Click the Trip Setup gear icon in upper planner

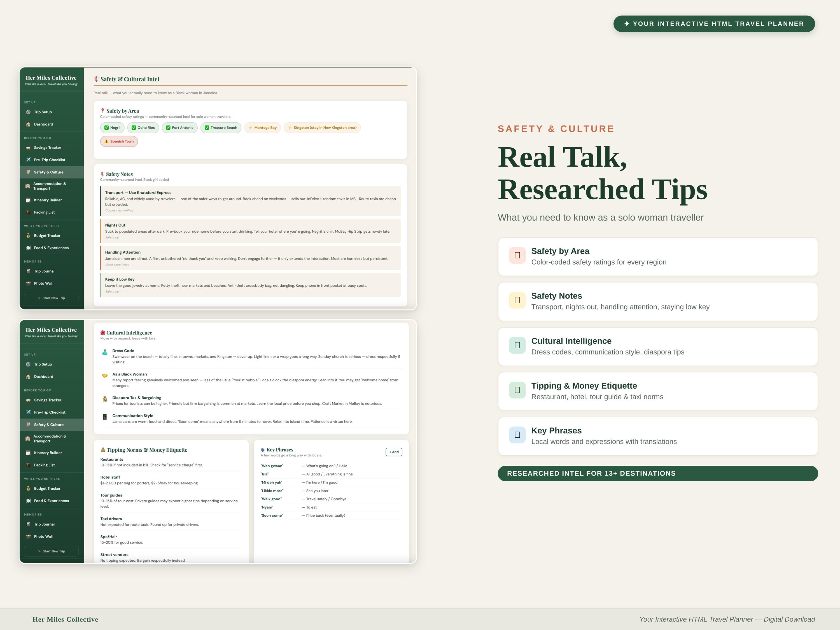[28, 112]
